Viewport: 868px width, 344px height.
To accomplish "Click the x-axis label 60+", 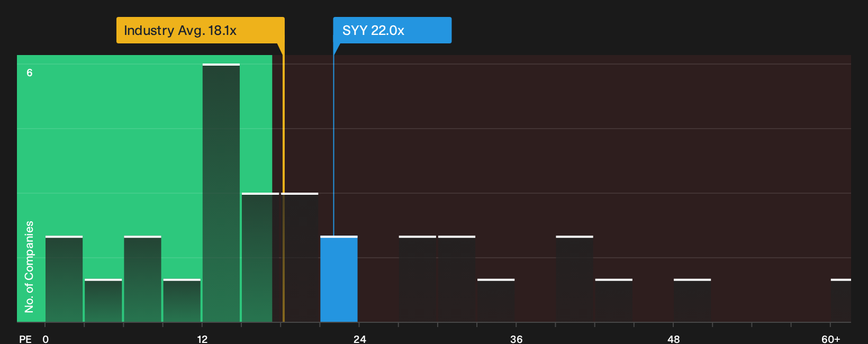I will coord(831,339).
